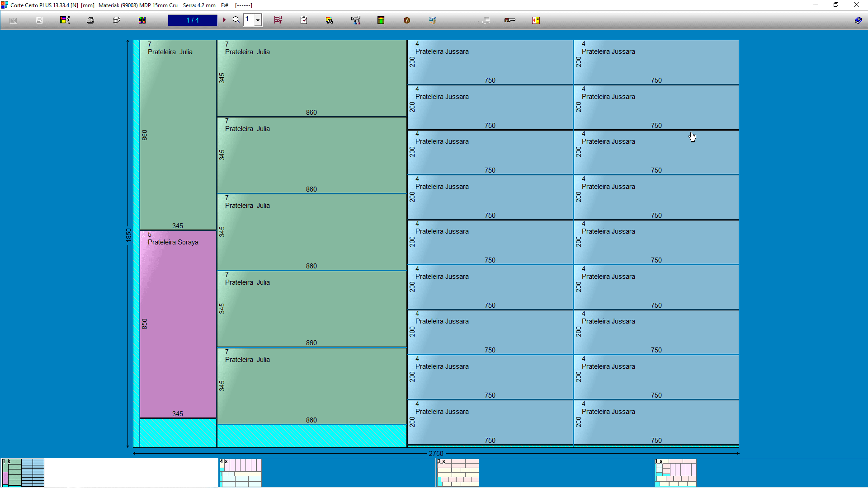Screen dimensions: 868x488
Task: Click the pink Prateleira Soraya piece
Action: click(x=178, y=324)
